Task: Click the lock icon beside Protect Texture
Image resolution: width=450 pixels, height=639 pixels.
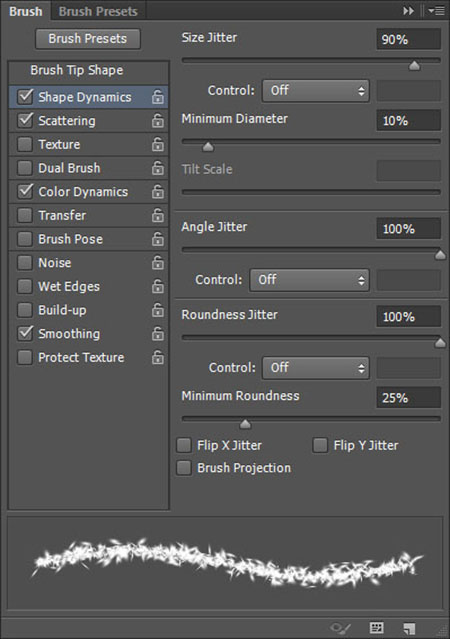Action: [158, 357]
